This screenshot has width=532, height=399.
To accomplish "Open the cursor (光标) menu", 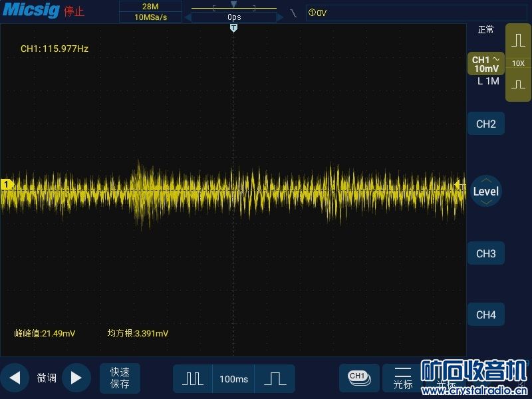I will click(403, 378).
